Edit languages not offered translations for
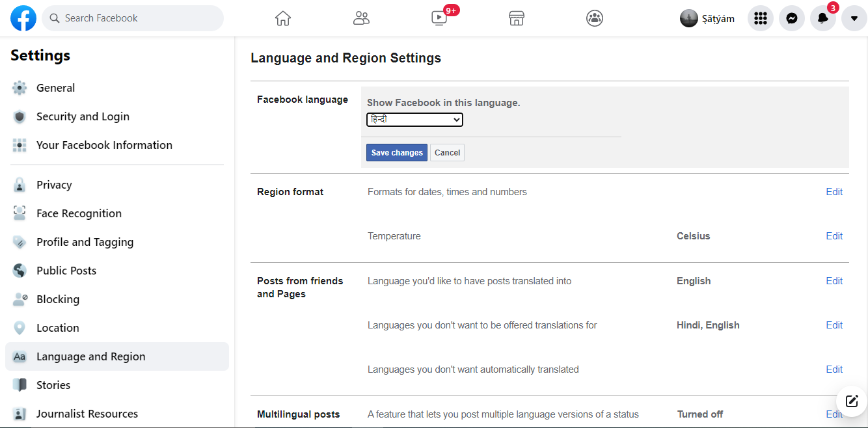 click(x=834, y=325)
